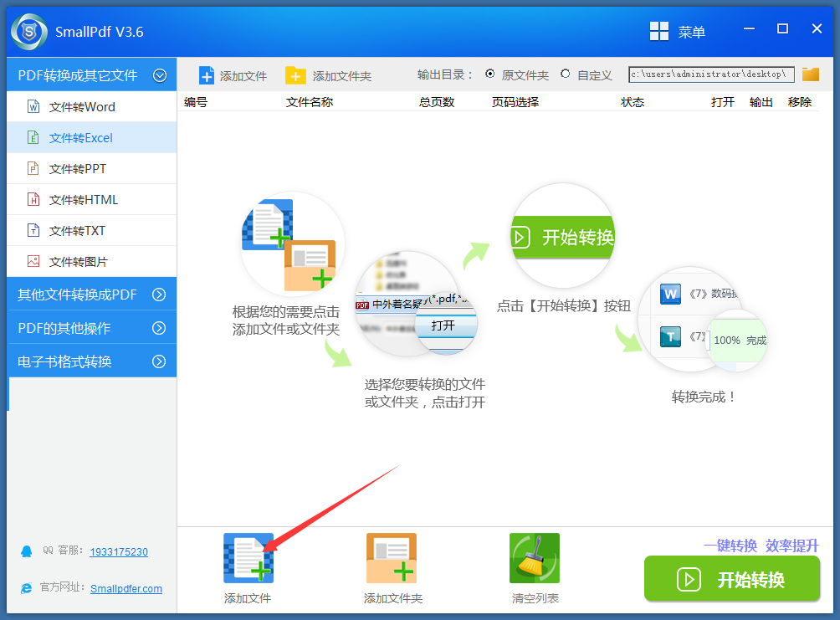Select the 原文件夹 radio button

[489, 74]
